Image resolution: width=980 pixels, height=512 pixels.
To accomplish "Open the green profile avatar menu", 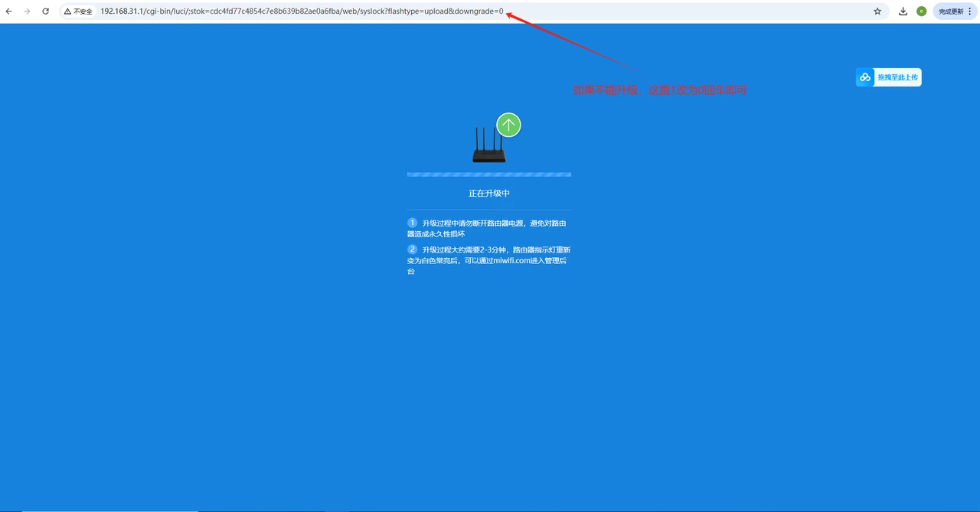I will click(x=921, y=11).
